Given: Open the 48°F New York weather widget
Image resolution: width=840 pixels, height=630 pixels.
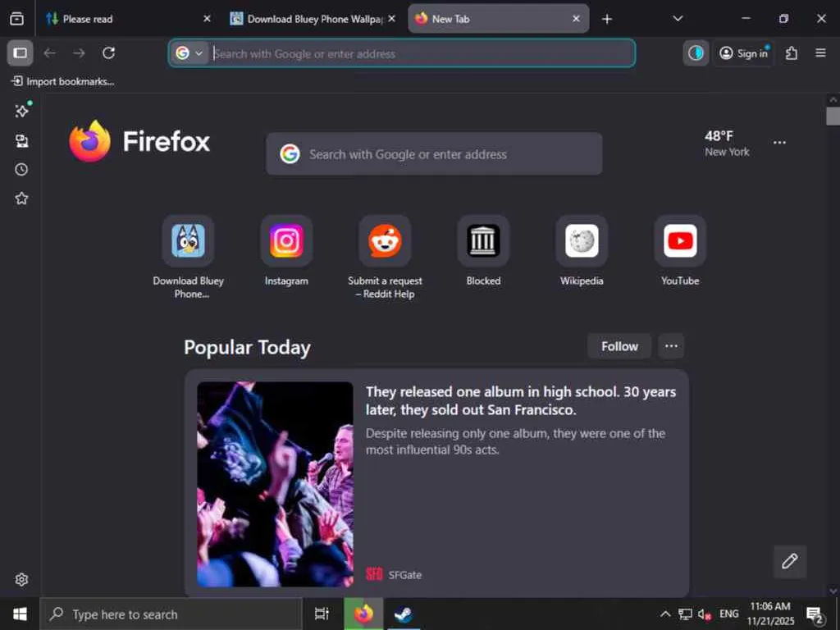Looking at the screenshot, I should (x=727, y=143).
